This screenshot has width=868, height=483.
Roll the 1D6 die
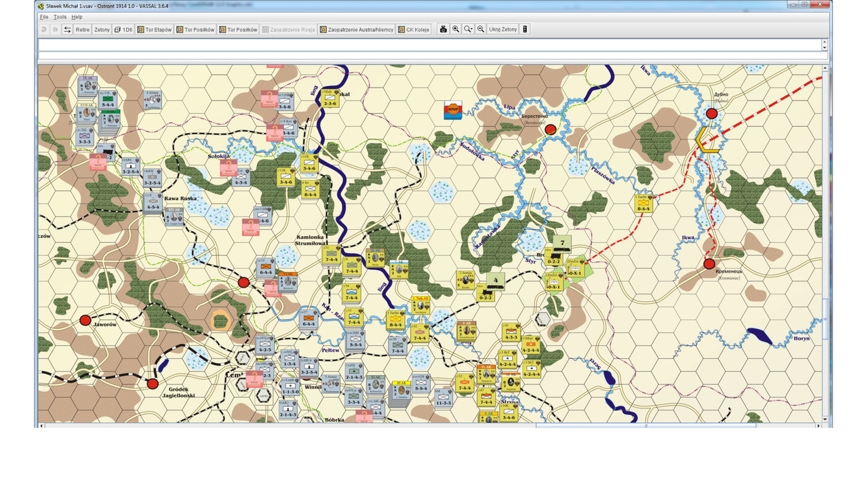point(123,30)
